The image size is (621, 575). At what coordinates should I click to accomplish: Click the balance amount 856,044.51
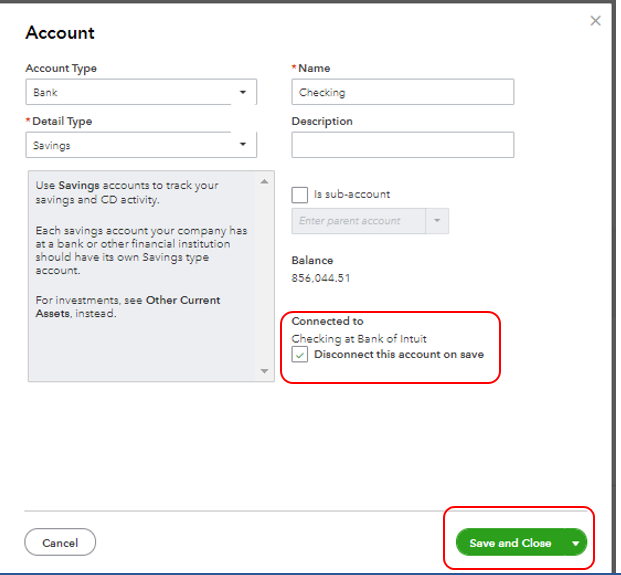tap(321, 279)
